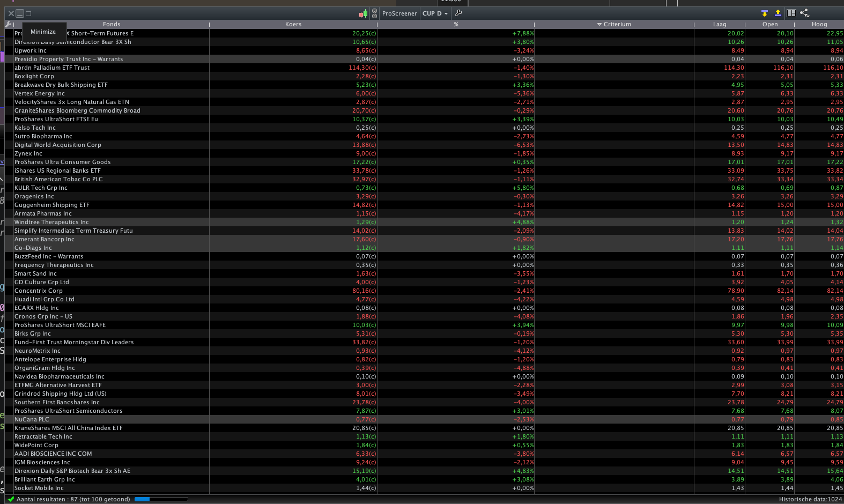Screen dimensions: 844x504
Task: Click the results progress bar in status bar
Action: (161, 499)
